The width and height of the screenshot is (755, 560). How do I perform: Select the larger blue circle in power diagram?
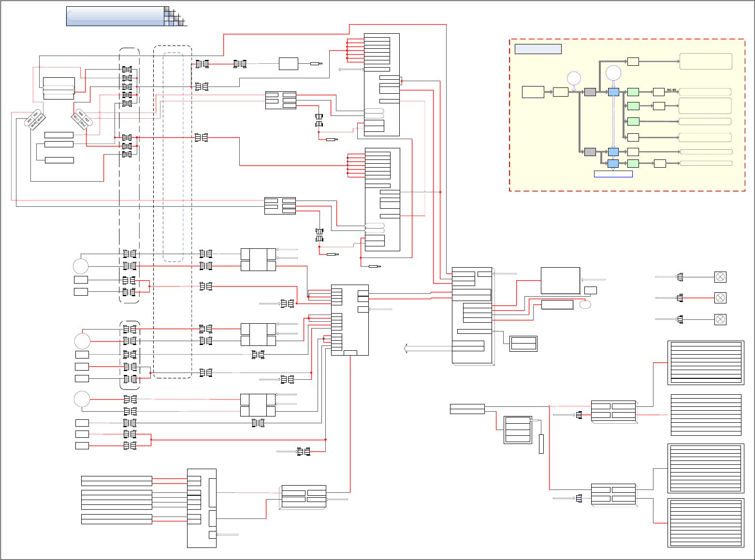[613, 72]
